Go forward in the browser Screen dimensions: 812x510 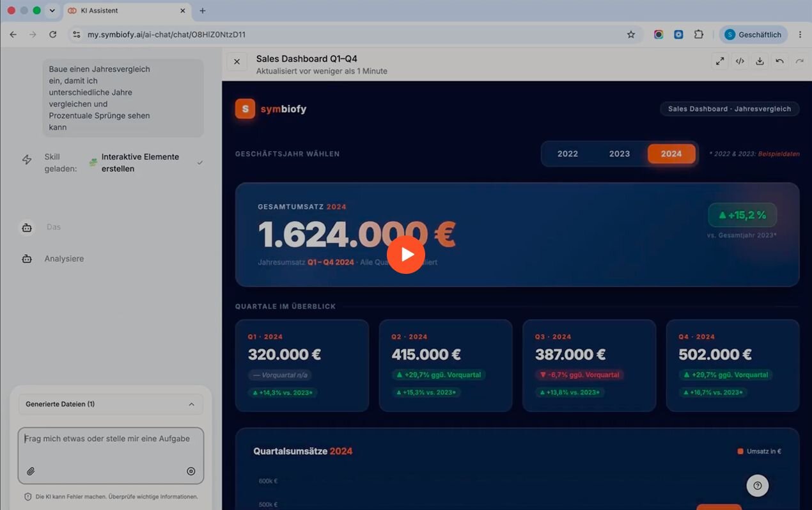[x=33, y=35]
